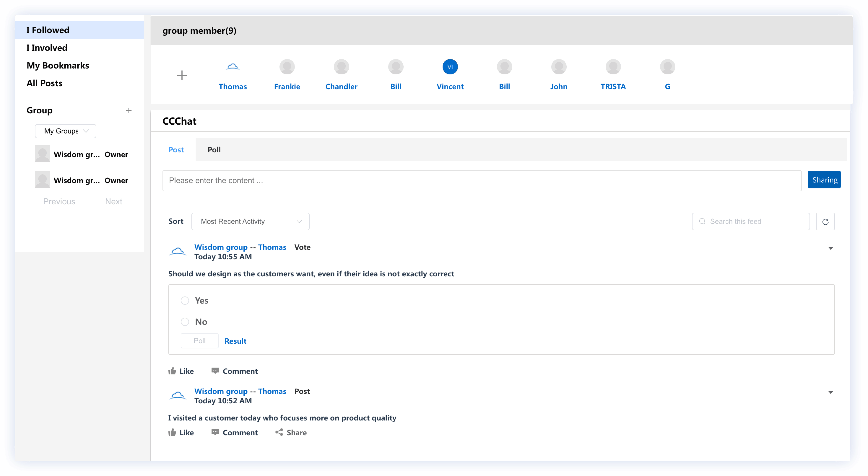
Task: Click Vincent's blue VI avatar
Action: [450, 67]
